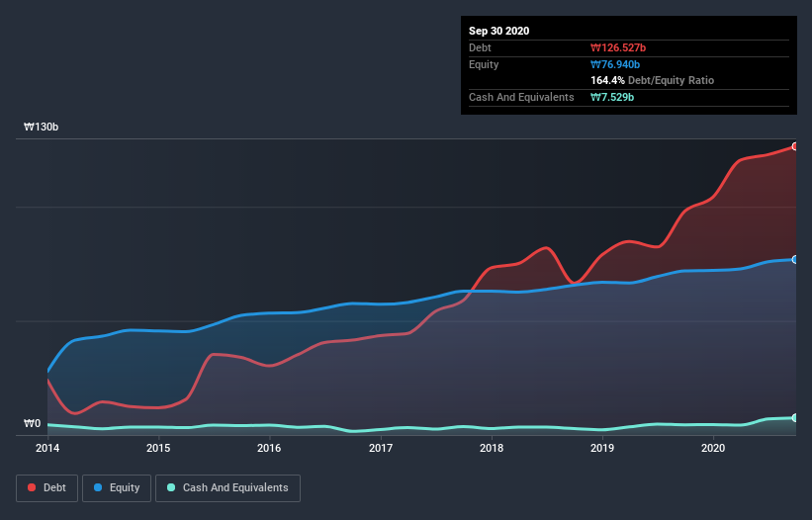The height and width of the screenshot is (520, 812).
Task: Select the 2015 x-axis label
Action: pos(158,448)
